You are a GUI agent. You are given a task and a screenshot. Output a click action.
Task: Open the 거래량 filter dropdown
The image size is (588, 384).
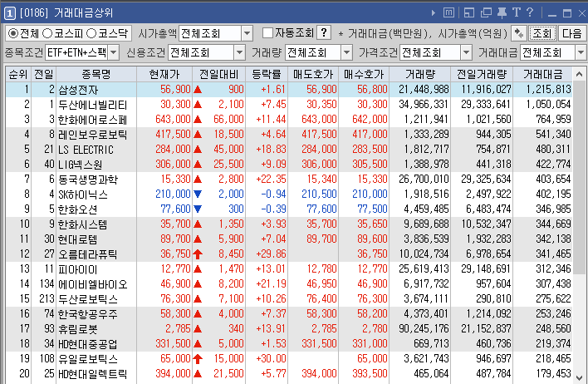346,52
